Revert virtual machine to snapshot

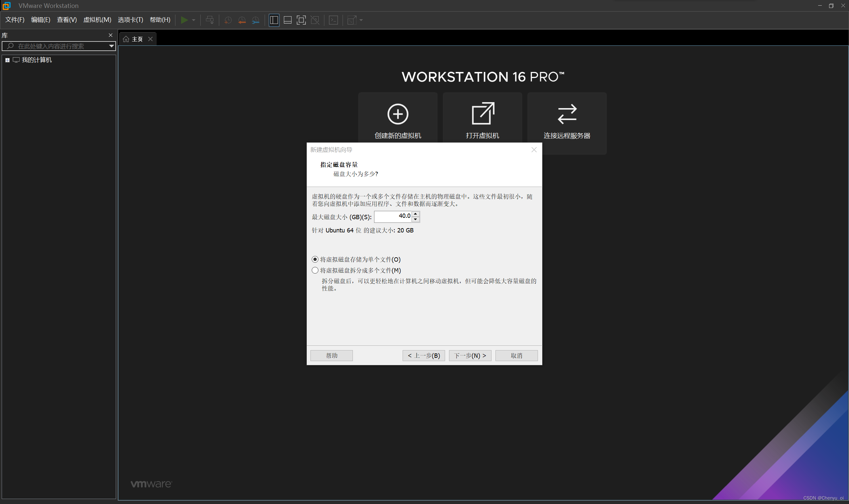(x=242, y=20)
